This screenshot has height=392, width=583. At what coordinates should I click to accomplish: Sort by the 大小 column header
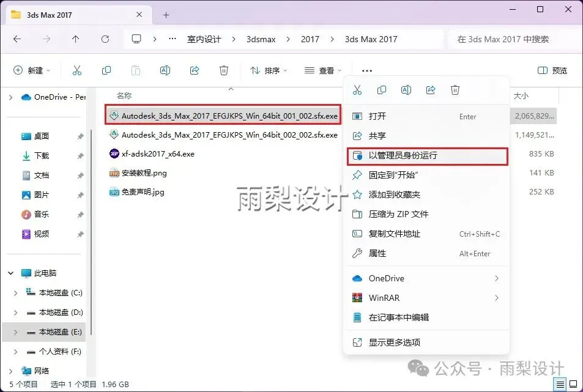521,96
